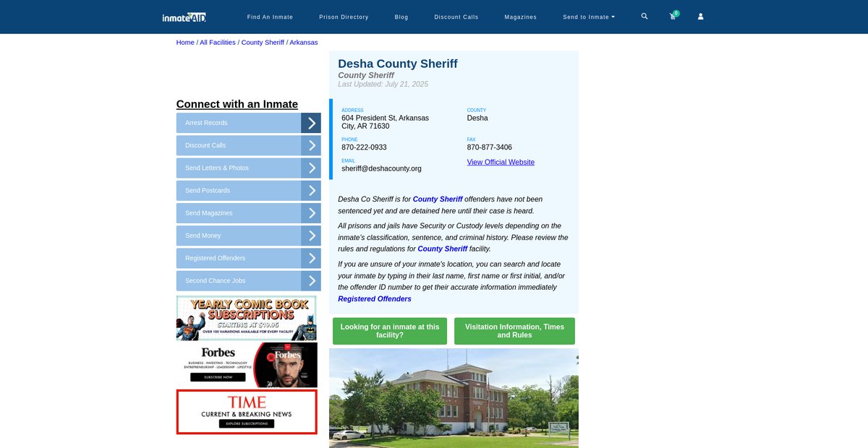Image resolution: width=868 pixels, height=448 pixels.
Task: Click arrow icon beside Send Postcards
Action: tap(311, 191)
